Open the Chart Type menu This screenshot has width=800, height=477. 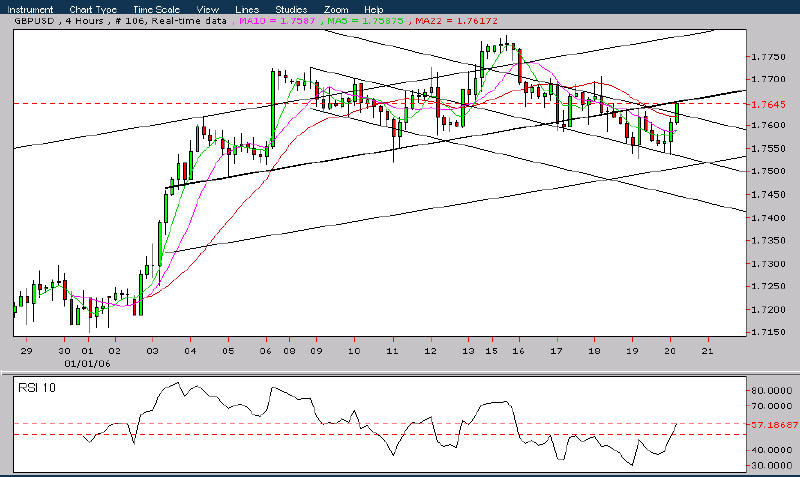pos(93,9)
